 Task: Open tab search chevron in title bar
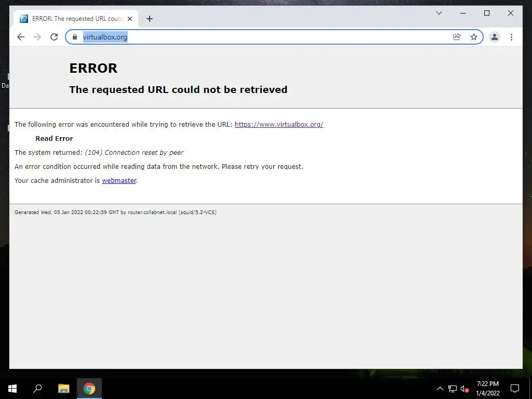[x=438, y=13]
